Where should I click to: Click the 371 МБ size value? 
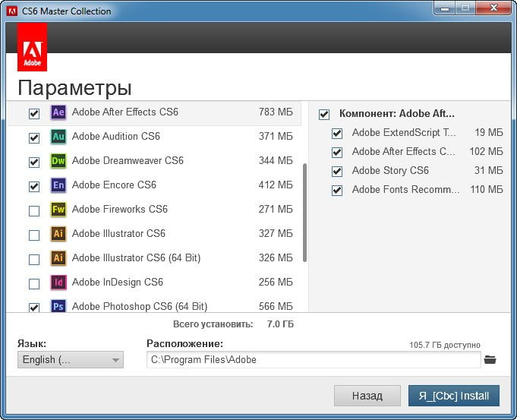[x=276, y=137]
